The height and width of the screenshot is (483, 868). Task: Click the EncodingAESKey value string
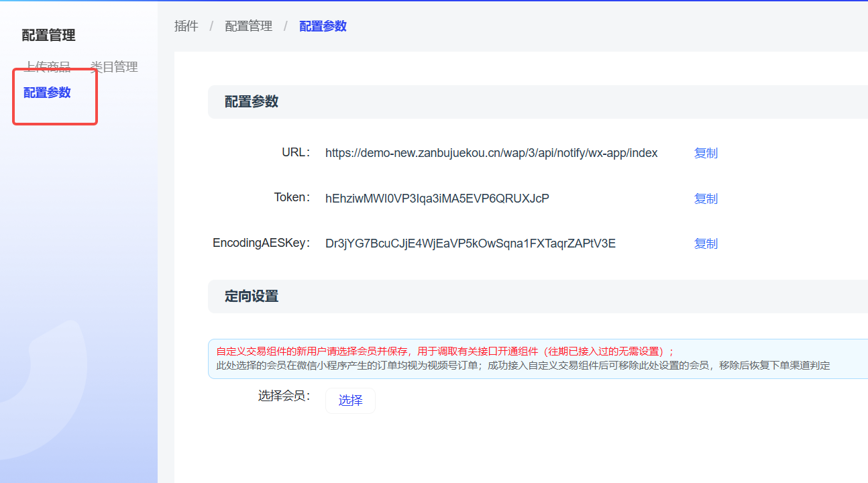(470, 244)
